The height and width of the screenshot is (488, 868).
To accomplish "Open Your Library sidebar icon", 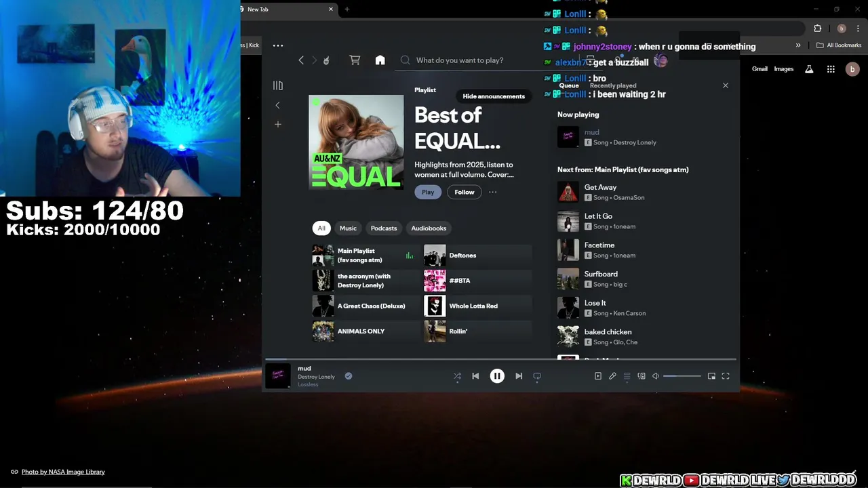I will 277,85.
